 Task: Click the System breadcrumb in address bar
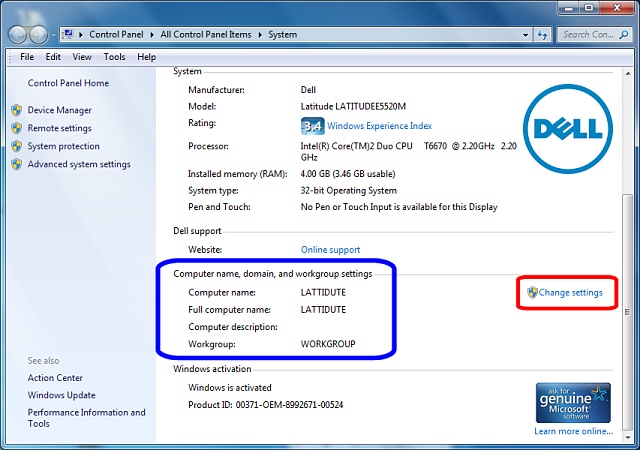point(282,35)
